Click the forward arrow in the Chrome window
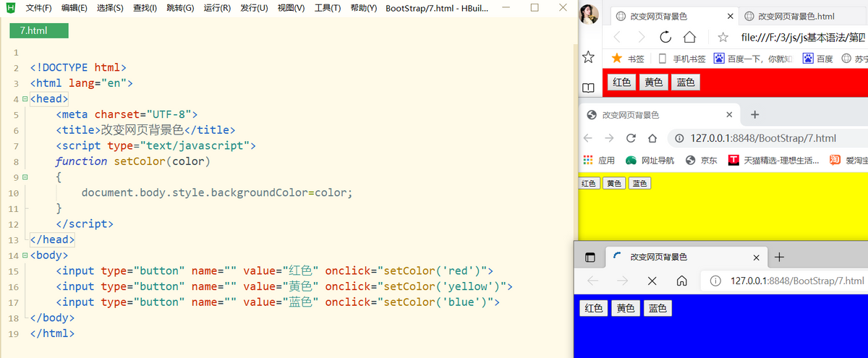The width and height of the screenshot is (868, 358). pyautogui.click(x=609, y=138)
